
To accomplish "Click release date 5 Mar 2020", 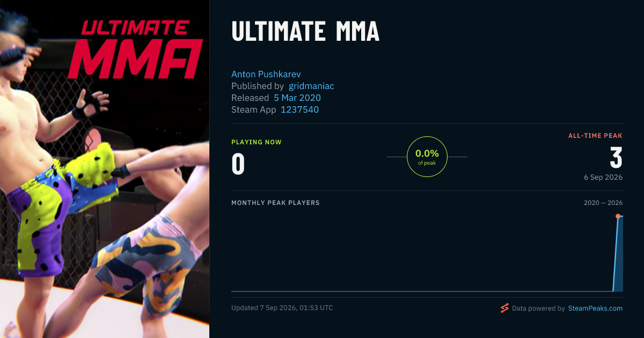I will [297, 98].
